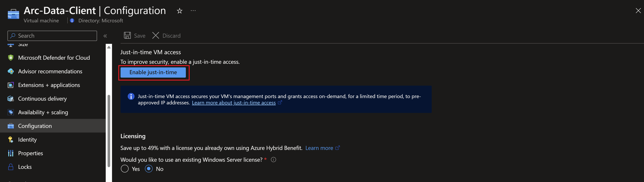Click the Windows Server license info icon
Image resolution: width=644 pixels, height=182 pixels.
tap(273, 159)
